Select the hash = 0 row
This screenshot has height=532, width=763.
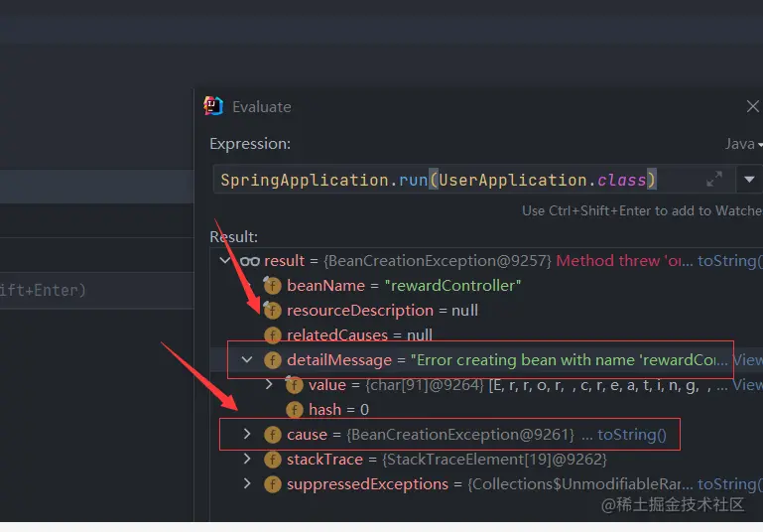coord(338,410)
